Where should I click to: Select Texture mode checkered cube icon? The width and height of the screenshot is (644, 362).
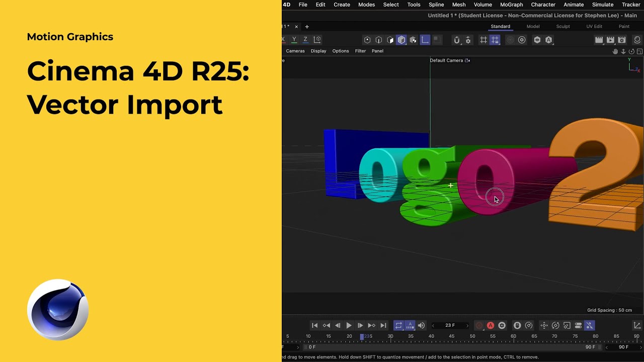tap(413, 40)
